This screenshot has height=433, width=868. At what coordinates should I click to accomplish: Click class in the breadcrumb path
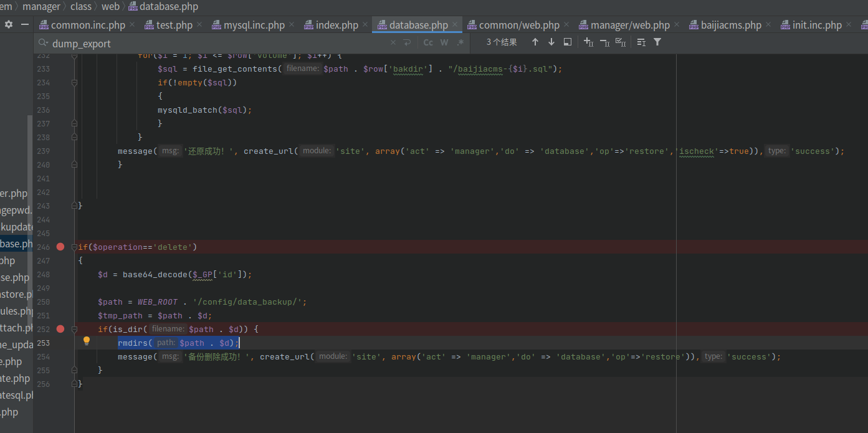(x=80, y=7)
